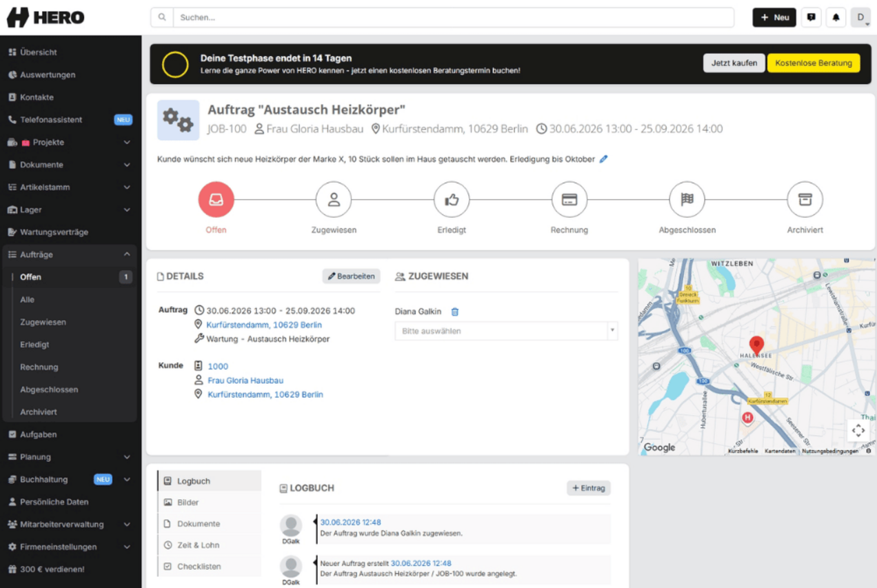
Task: Edit job description with pencil icon
Action: point(604,159)
